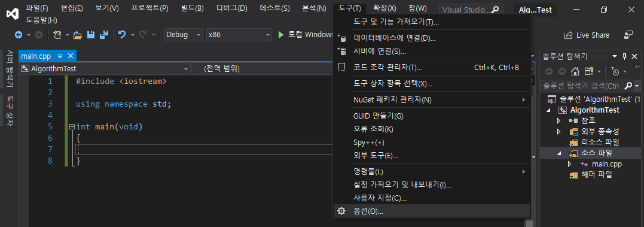The width and height of the screenshot is (644, 227).
Task: Open the 편집(E) menu
Action: point(72,8)
